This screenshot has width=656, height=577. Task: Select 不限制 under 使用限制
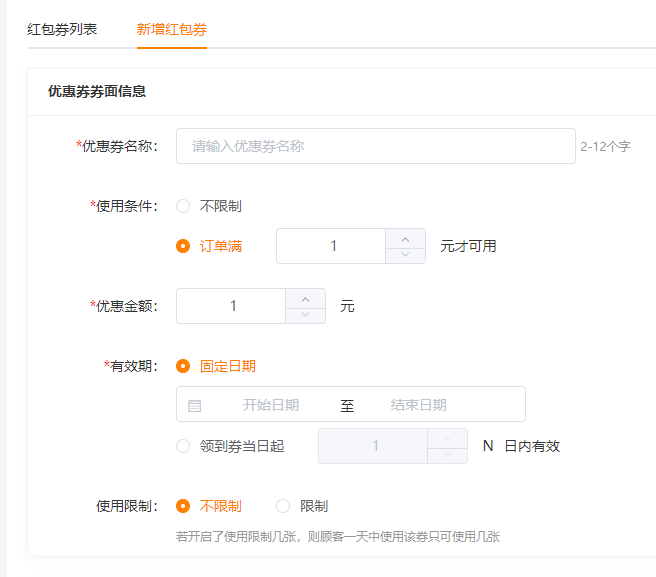click(183, 506)
